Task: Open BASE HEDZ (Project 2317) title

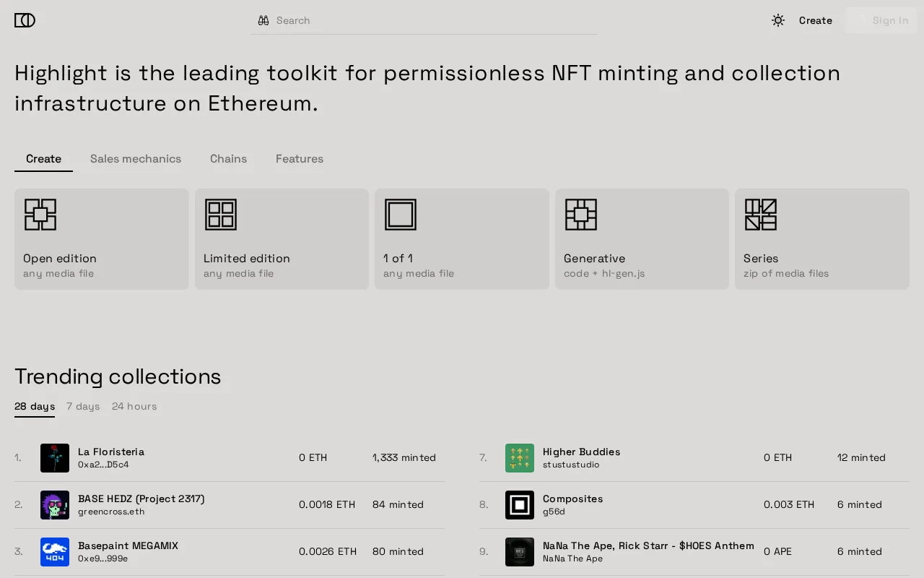Action: [x=141, y=499]
